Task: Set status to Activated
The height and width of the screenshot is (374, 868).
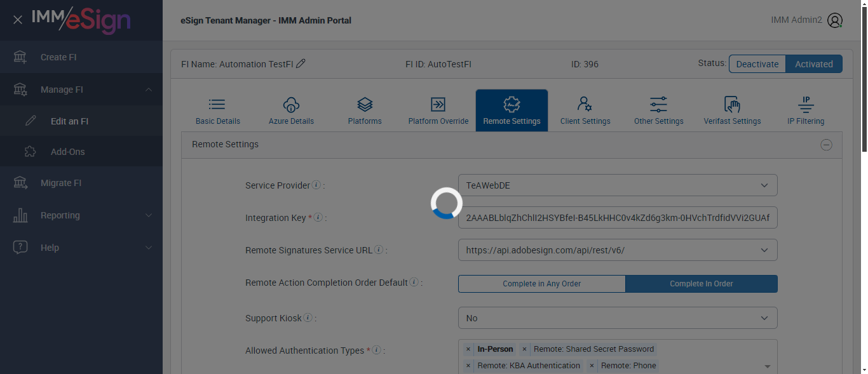Action: coord(814,64)
